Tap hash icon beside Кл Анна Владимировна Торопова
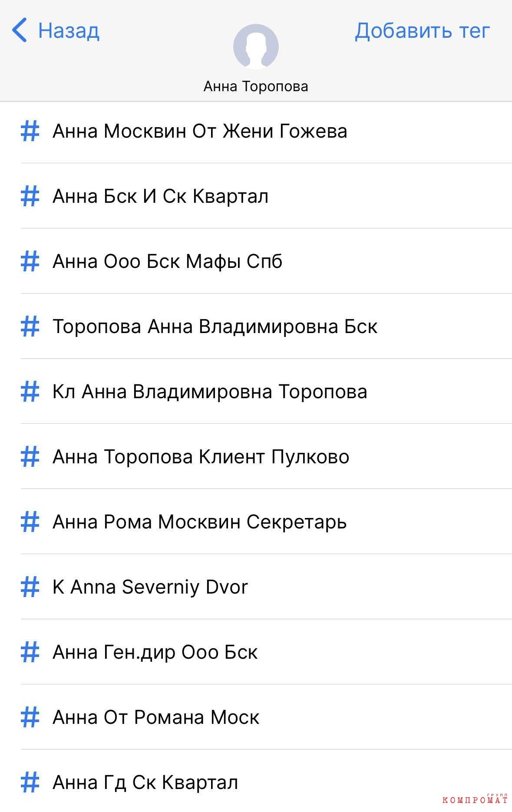 pos(30,391)
